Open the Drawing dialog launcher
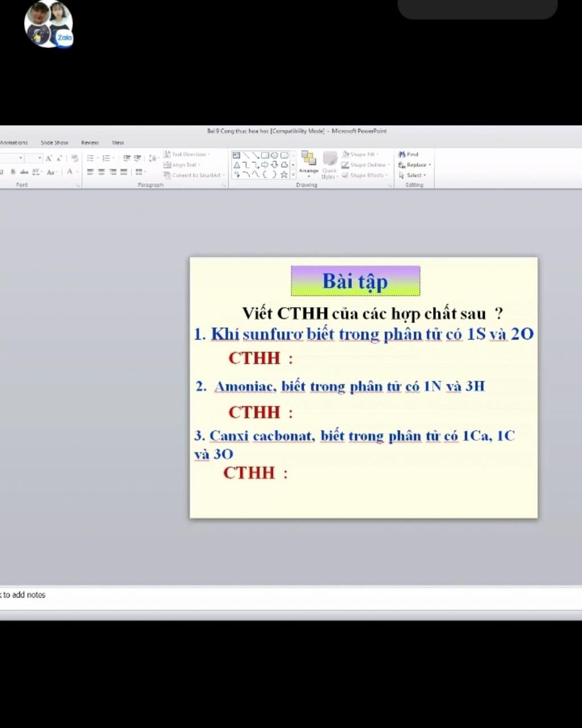 tap(390, 185)
